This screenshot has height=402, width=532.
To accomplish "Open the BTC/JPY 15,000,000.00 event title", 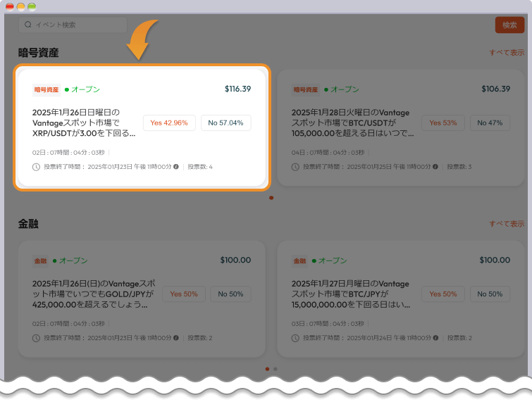I will tap(350, 294).
